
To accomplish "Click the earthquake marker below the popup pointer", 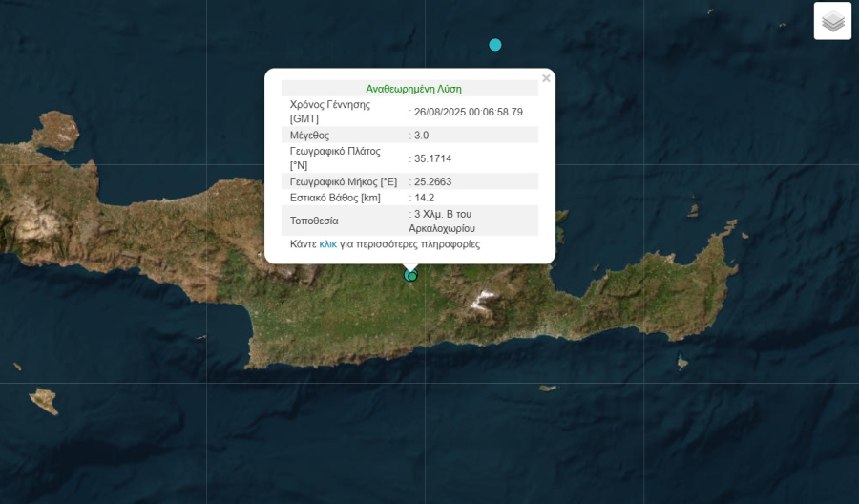I will [411, 276].
